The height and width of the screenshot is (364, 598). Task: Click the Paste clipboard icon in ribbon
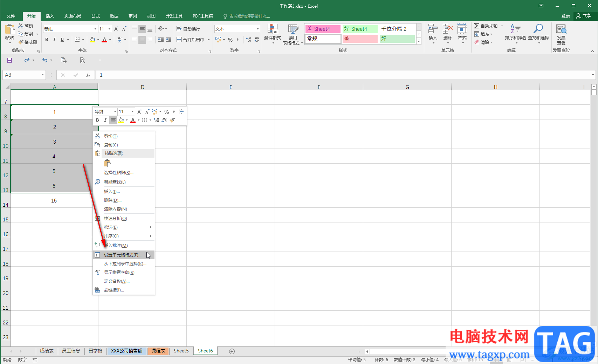(x=9, y=29)
